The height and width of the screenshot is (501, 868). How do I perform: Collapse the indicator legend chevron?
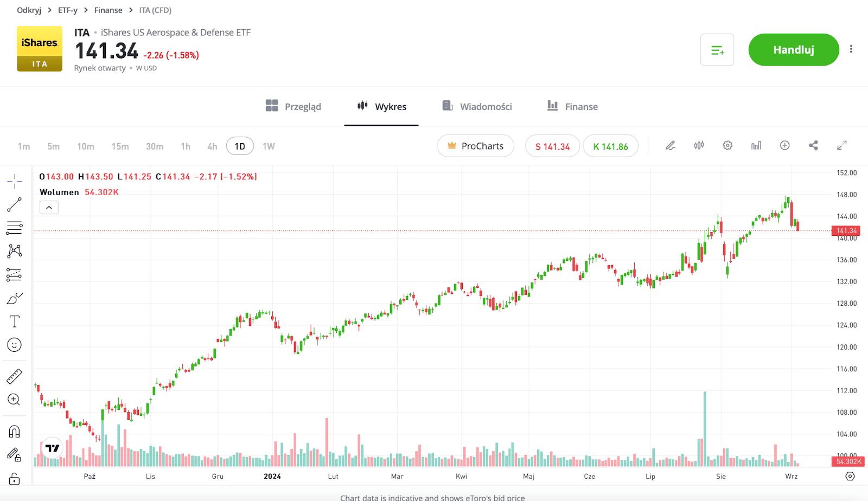pyautogui.click(x=49, y=208)
